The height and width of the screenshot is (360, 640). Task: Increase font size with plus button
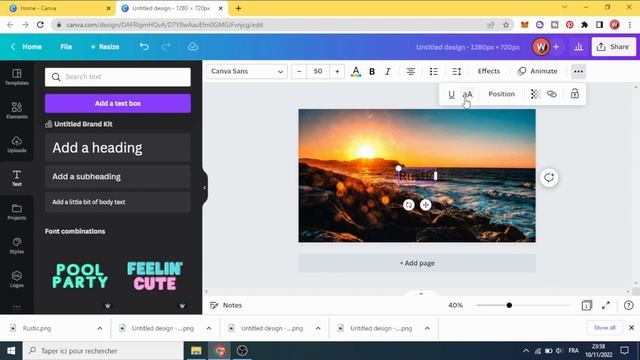click(337, 71)
